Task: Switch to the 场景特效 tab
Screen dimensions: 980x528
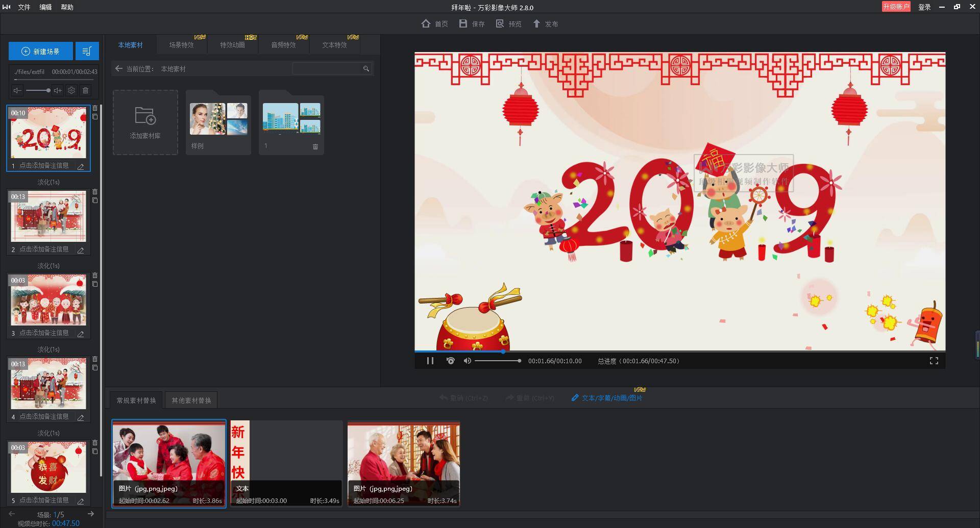Action: click(181, 45)
